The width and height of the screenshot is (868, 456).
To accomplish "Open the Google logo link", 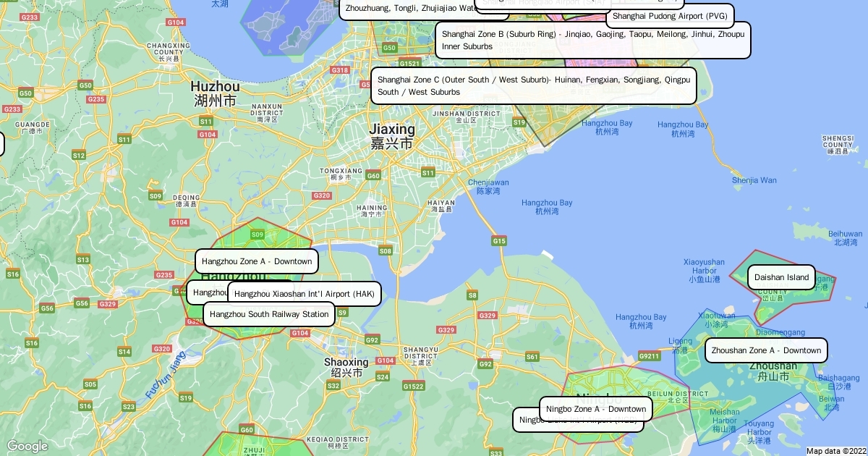I will pyautogui.click(x=27, y=446).
